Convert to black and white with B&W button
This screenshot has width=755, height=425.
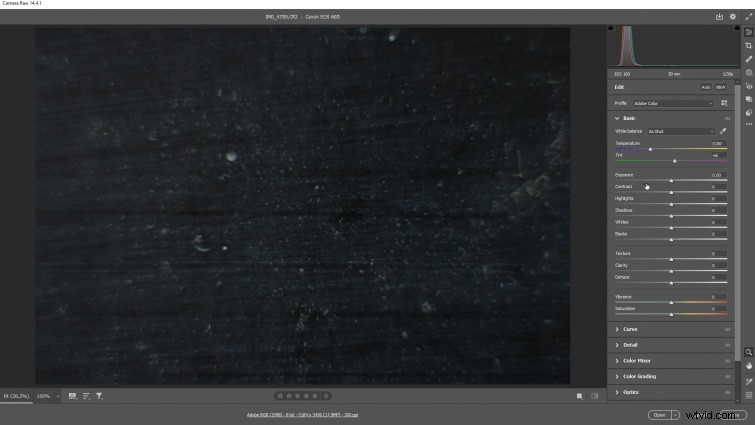(x=721, y=87)
